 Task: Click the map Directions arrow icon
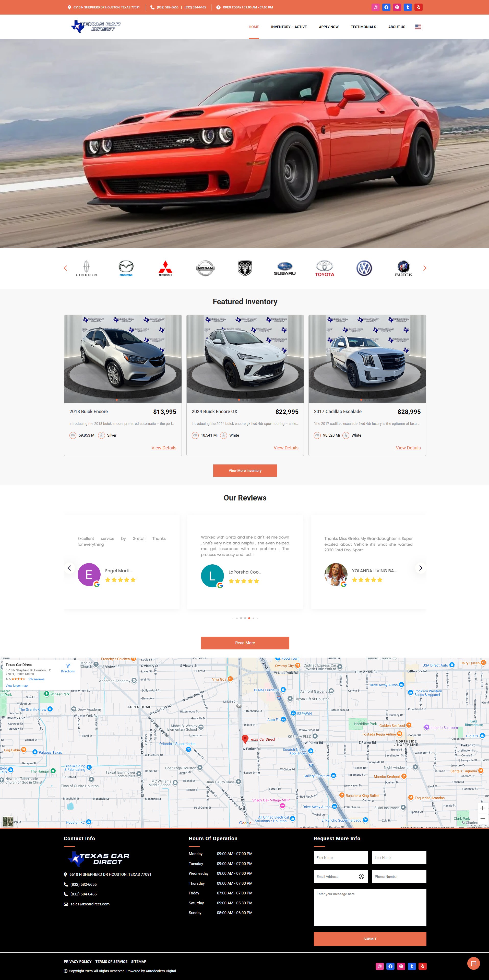68,666
